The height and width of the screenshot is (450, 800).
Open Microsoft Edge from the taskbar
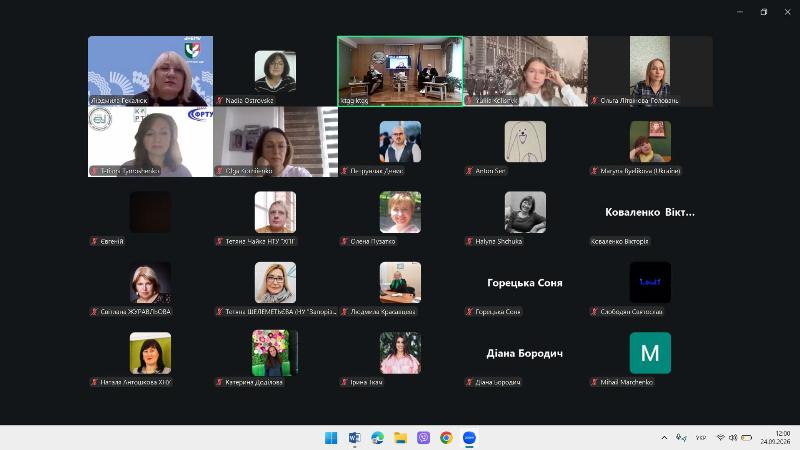pos(377,438)
